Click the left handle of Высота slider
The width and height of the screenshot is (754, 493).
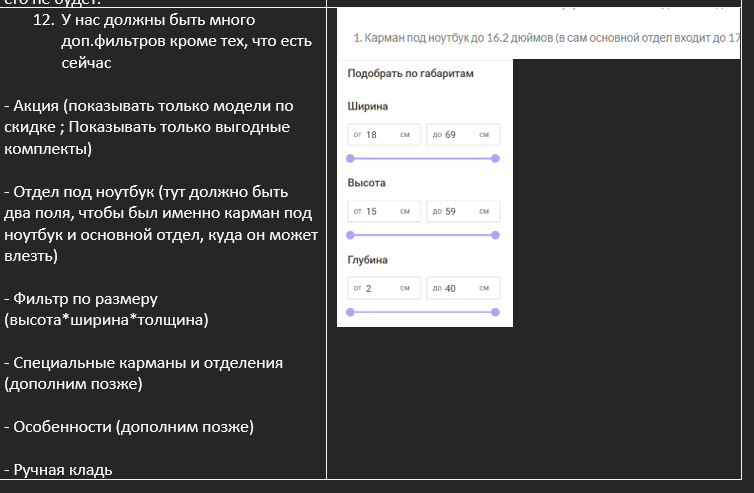coord(349,235)
